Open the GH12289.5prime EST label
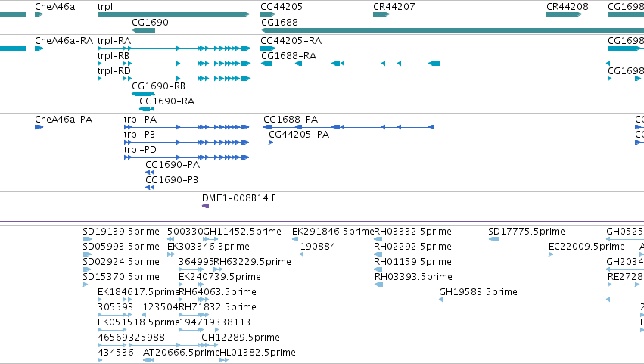This screenshot has height=364, width=644. click(x=241, y=338)
